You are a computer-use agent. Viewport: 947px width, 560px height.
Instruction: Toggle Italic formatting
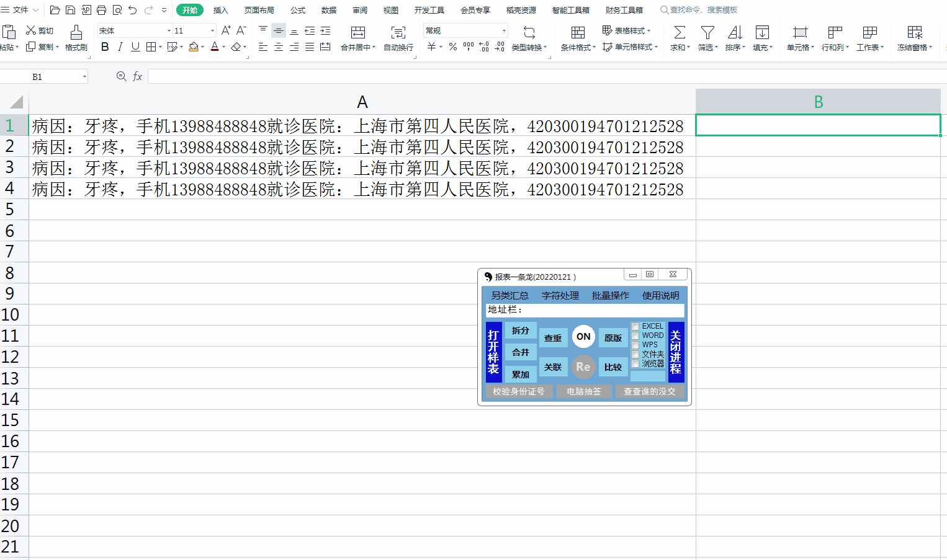(x=120, y=47)
